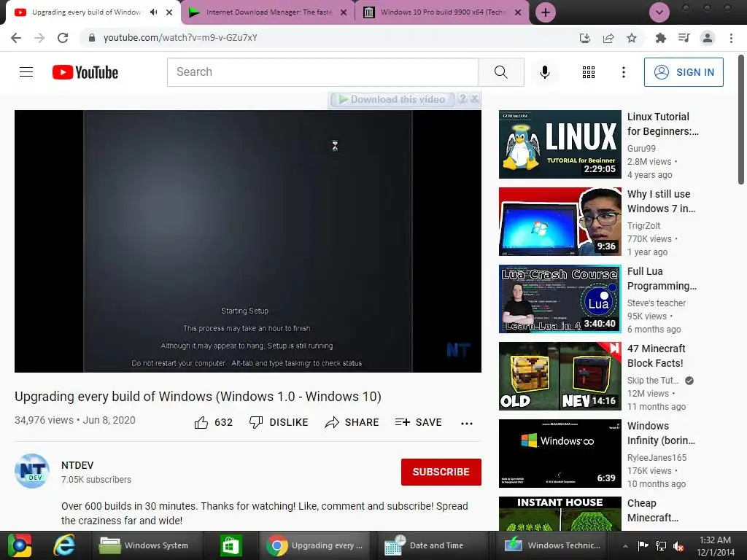Open the Chrome profile avatar

708,38
